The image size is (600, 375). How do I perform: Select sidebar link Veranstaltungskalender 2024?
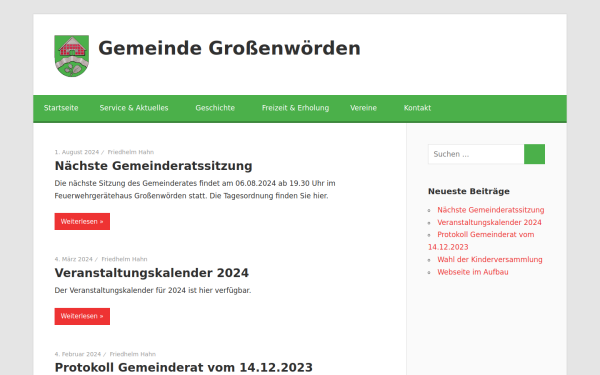click(489, 222)
